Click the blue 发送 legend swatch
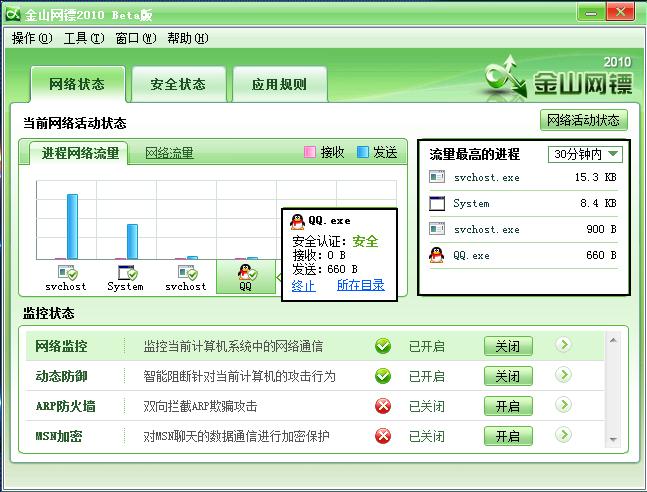Screen dimensions: 647x492 pos(363,152)
